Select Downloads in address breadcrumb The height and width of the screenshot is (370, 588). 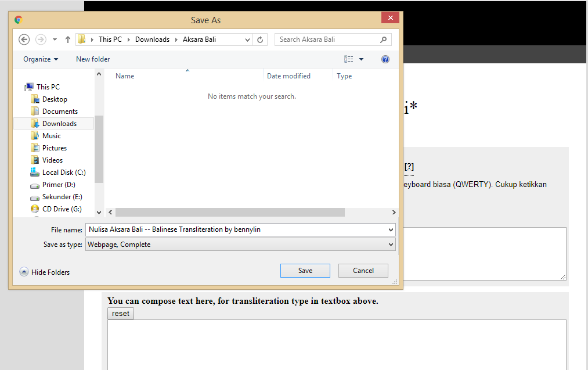pos(152,39)
